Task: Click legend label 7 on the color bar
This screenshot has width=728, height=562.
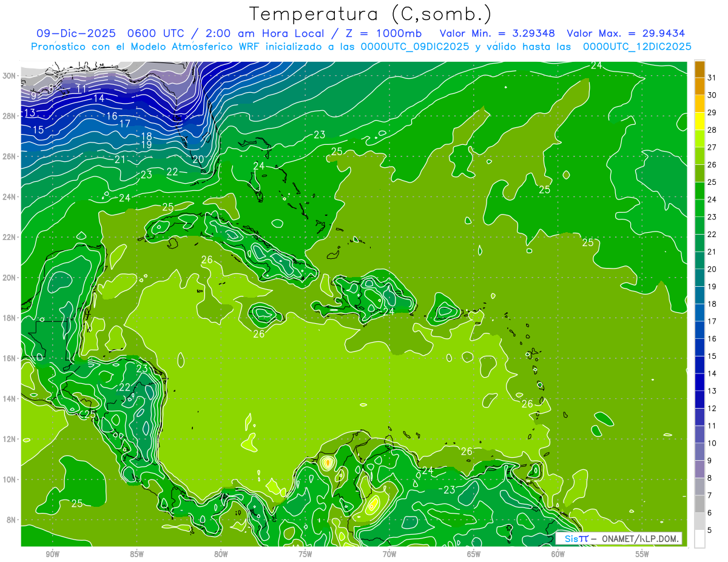Action: click(x=710, y=495)
